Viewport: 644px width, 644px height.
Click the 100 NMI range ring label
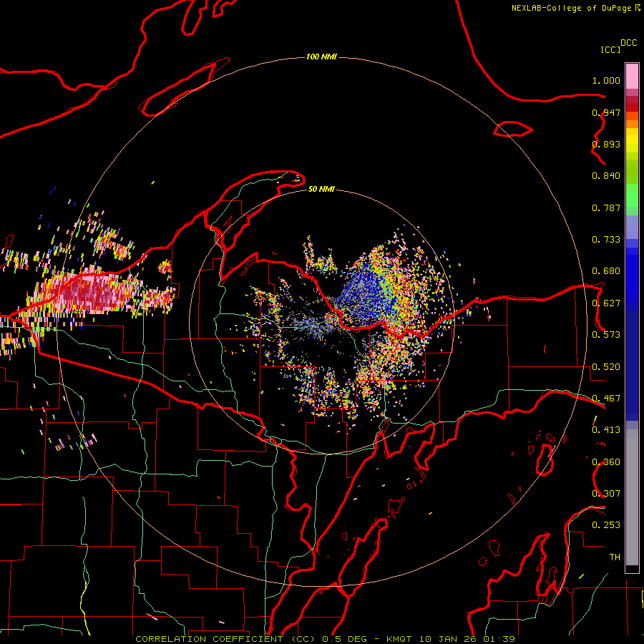pyautogui.click(x=321, y=57)
